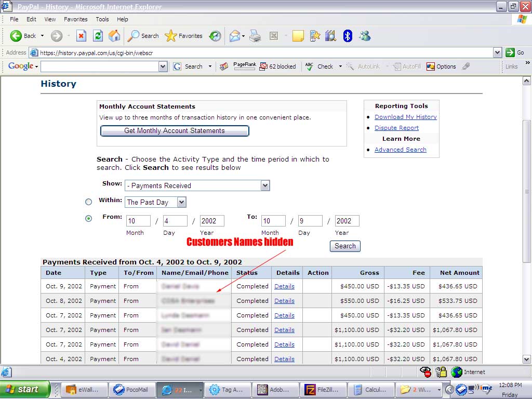Click the Bluetooth icon in the toolbar
Screen dimensions: 532x399
pyautogui.click(x=348, y=36)
